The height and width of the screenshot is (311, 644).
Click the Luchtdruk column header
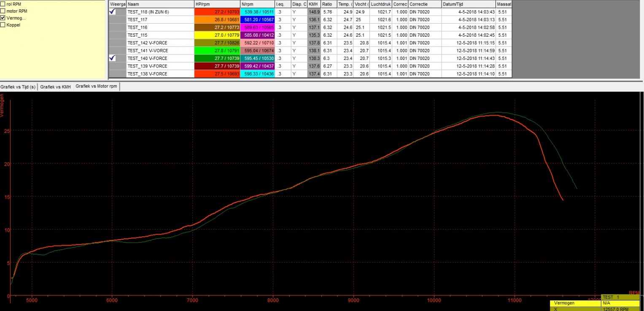(381, 4)
